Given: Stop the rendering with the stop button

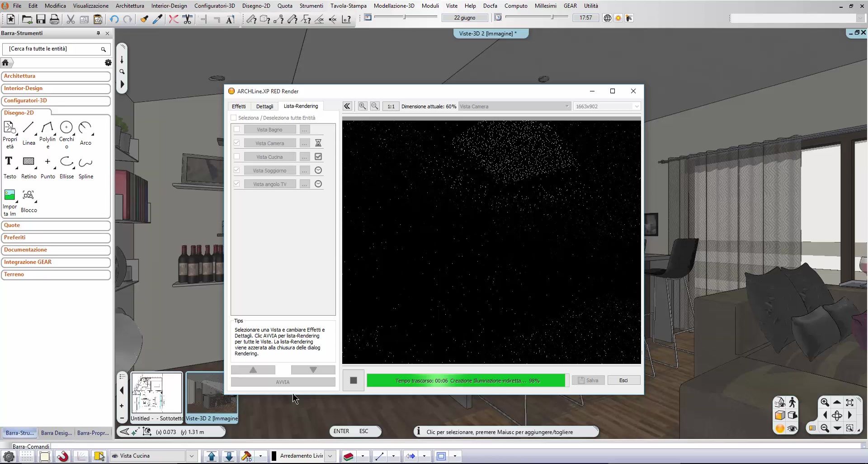Looking at the screenshot, I should click(354, 380).
